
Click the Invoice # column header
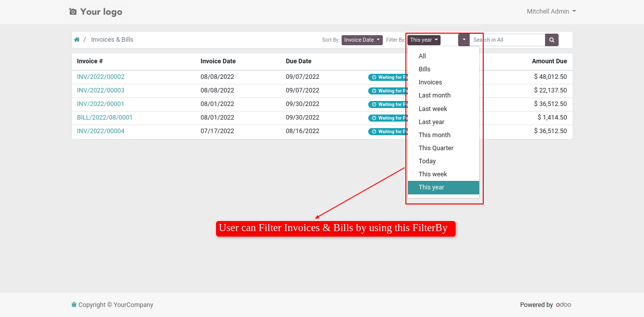click(x=90, y=61)
